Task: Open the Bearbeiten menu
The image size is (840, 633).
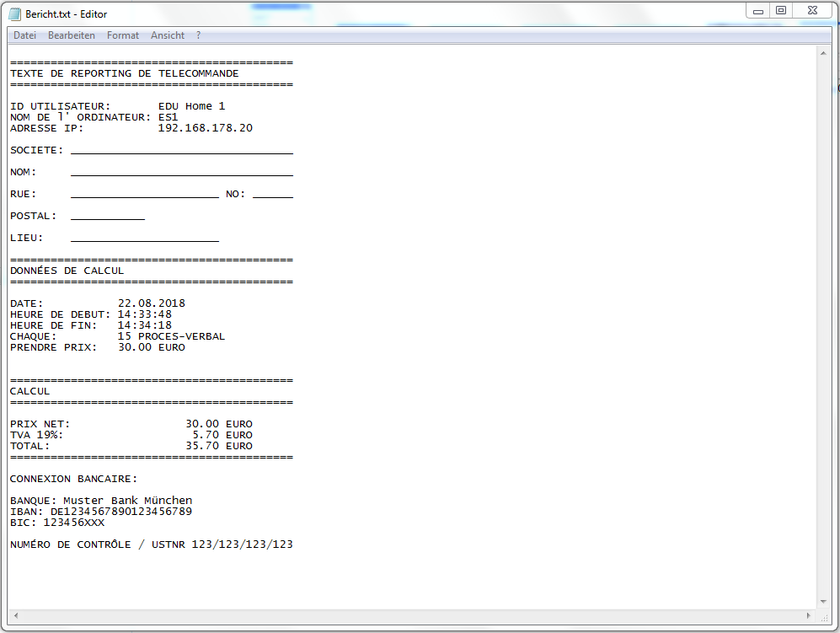Action: coord(71,35)
